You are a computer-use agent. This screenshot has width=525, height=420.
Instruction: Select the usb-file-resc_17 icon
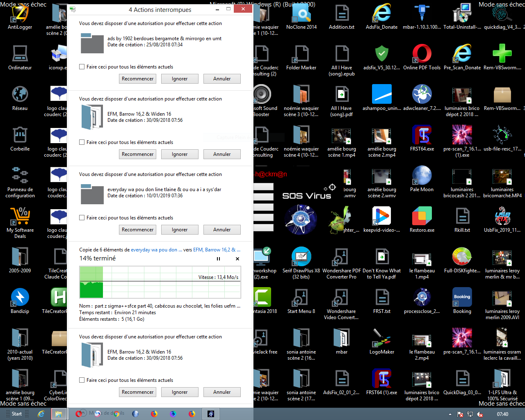pos(502,139)
